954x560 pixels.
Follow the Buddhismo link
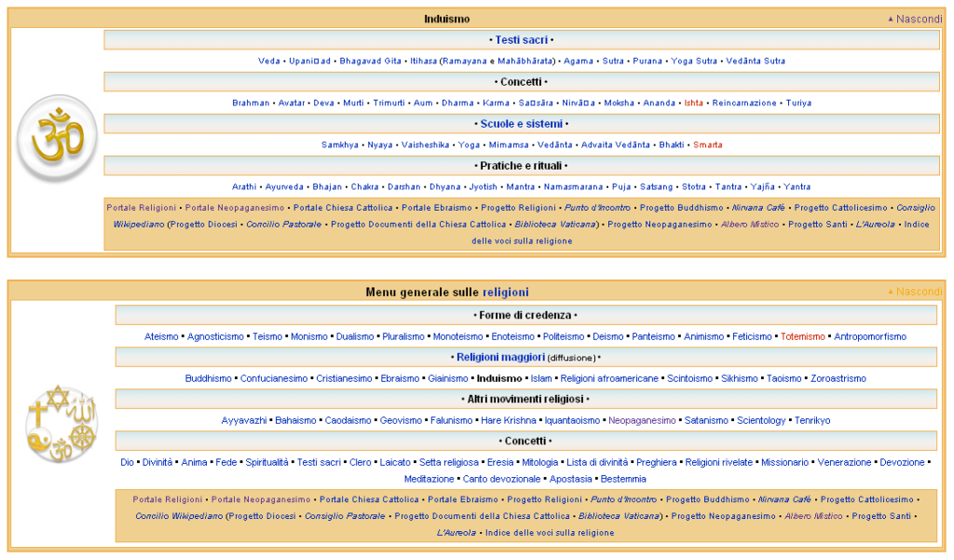208,378
